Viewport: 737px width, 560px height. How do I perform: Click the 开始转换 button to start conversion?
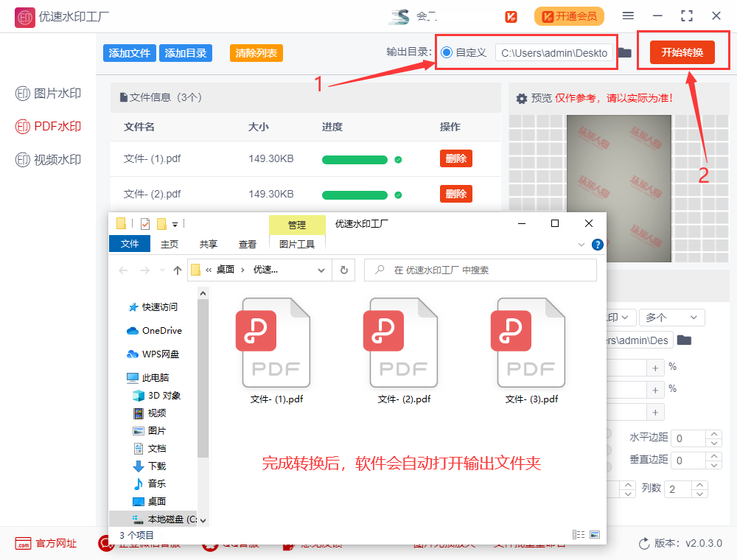point(683,52)
